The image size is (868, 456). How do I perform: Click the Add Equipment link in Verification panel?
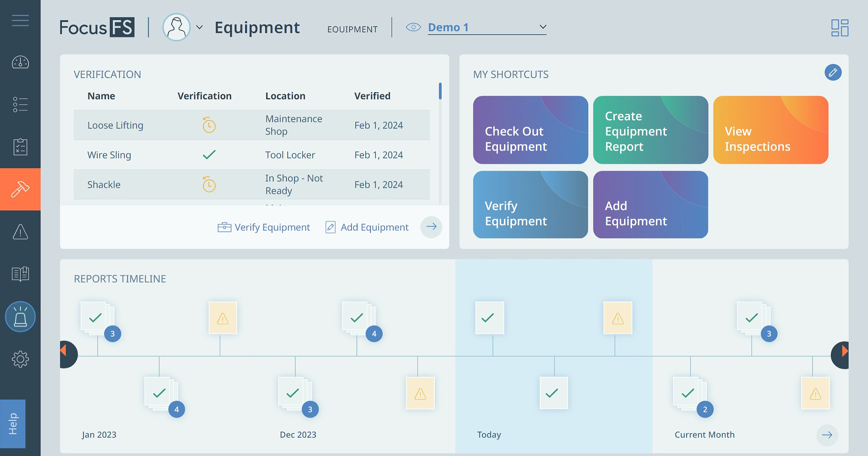tap(366, 227)
